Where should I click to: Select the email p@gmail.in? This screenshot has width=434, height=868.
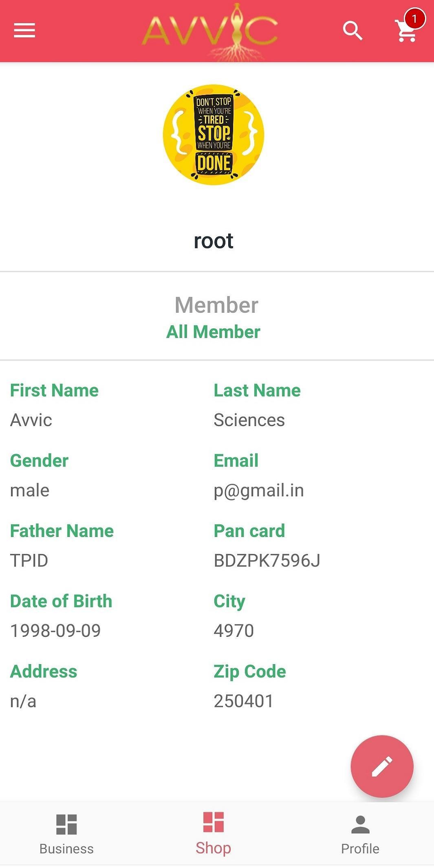pyautogui.click(x=259, y=490)
